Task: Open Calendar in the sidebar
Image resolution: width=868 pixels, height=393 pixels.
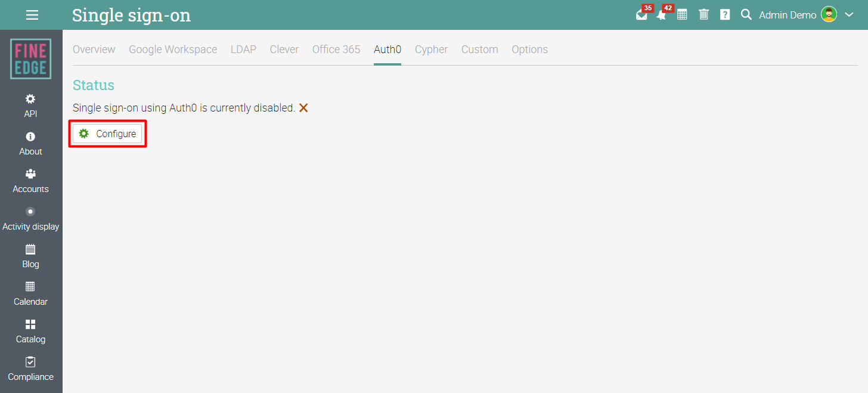Action: click(31, 294)
